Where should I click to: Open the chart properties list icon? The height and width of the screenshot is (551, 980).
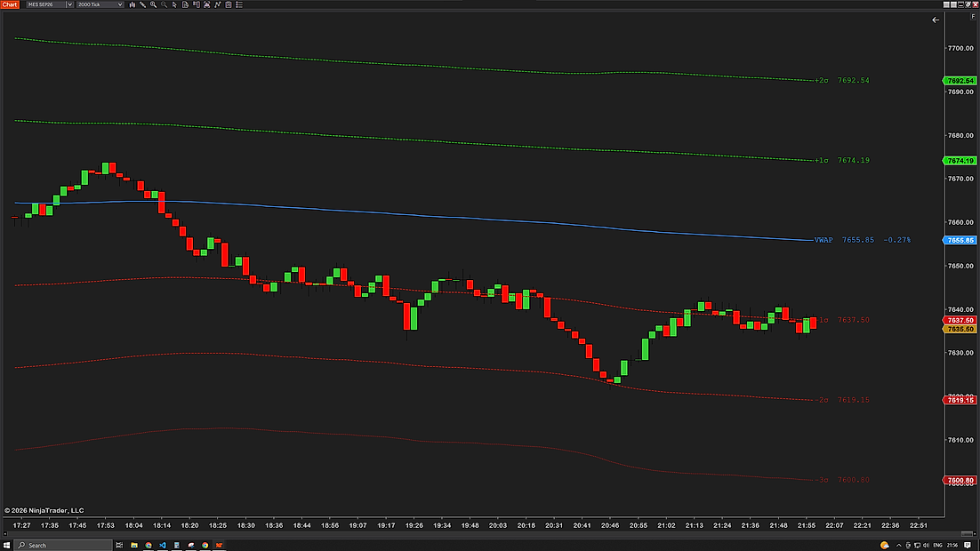tap(238, 4)
